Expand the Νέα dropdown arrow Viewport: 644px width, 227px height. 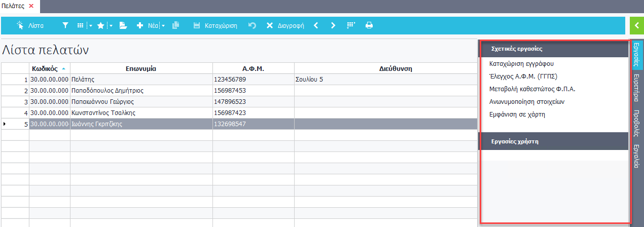(x=163, y=25)
